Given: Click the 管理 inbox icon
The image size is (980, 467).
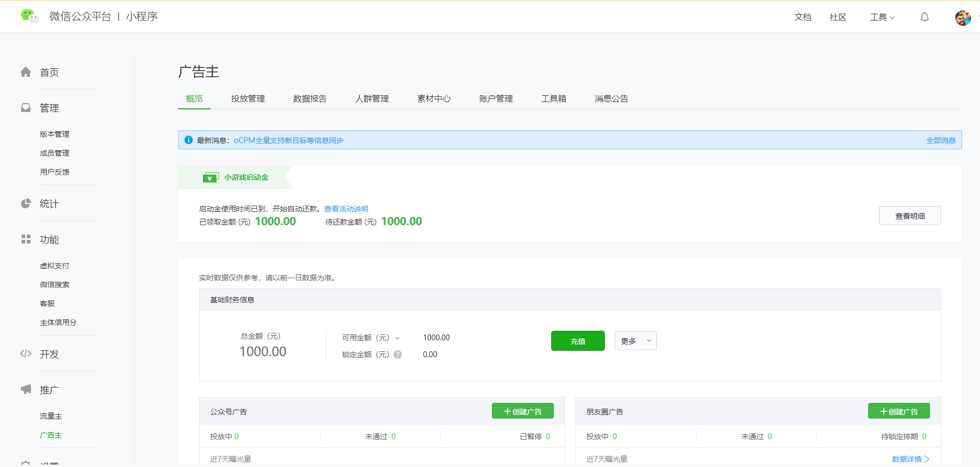Looking at the screenshot, I should click(26, 108).
